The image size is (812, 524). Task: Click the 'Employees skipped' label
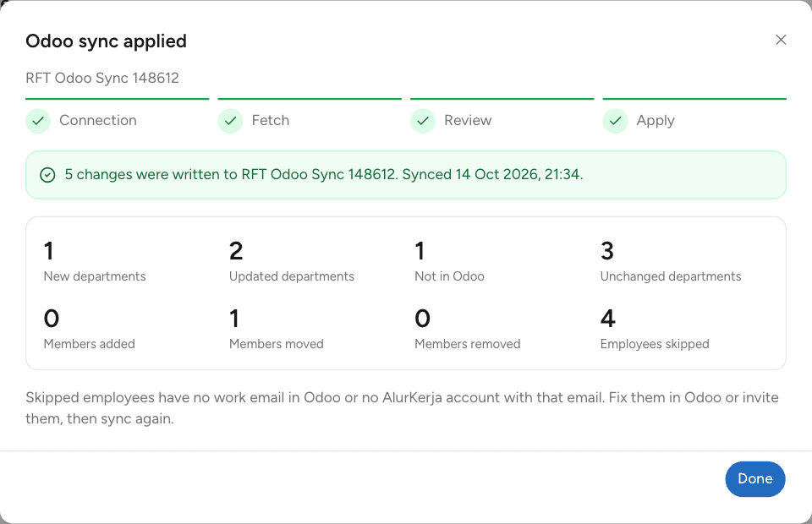[655, 344]
